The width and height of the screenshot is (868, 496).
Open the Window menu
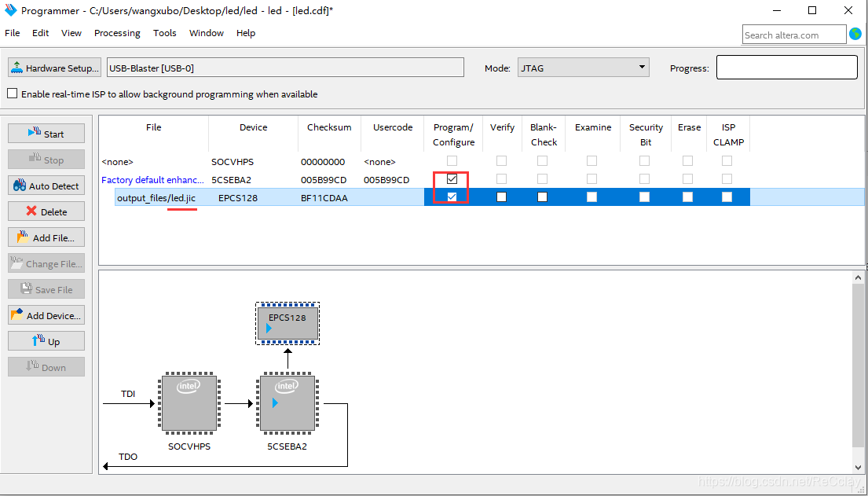pos(207,33)
